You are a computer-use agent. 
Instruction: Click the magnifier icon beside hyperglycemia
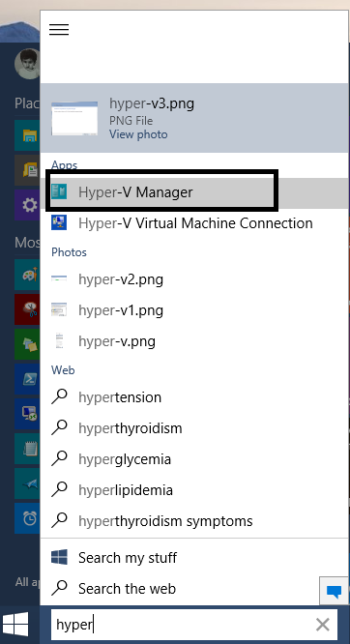pyautogui.click(x=59, y=458)
